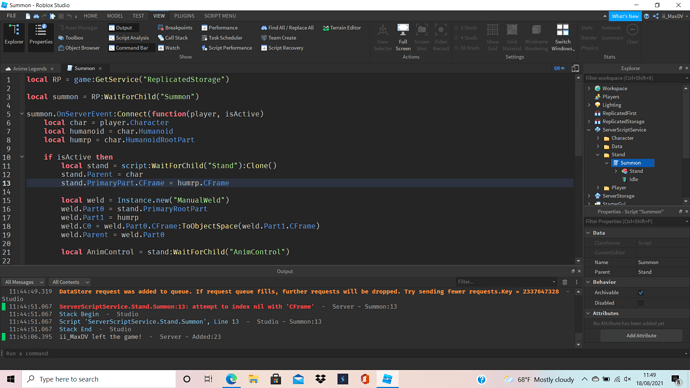
Task: Toggle the Archivable checkbox
Action: (x=641, y=293)
